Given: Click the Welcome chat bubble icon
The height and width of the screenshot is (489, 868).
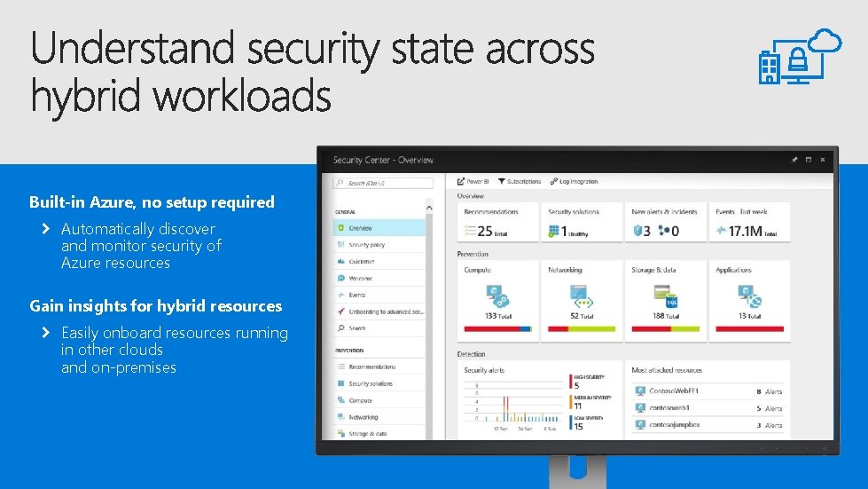Looking at the screenshot, I should point(341,278).
